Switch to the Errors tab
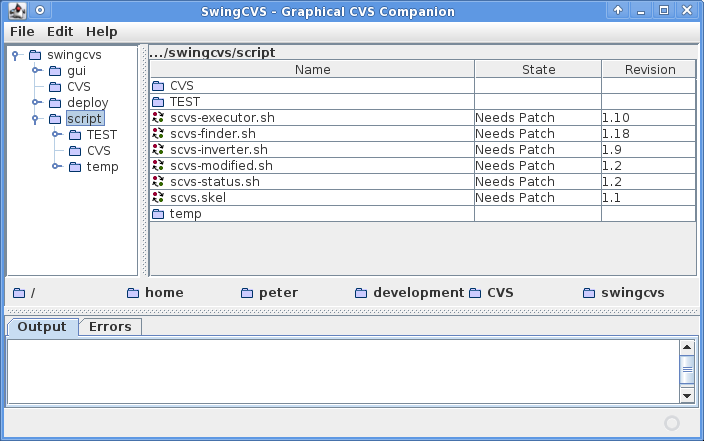The height and width of the screenshot is (441, 704). [x=110, y=327]
